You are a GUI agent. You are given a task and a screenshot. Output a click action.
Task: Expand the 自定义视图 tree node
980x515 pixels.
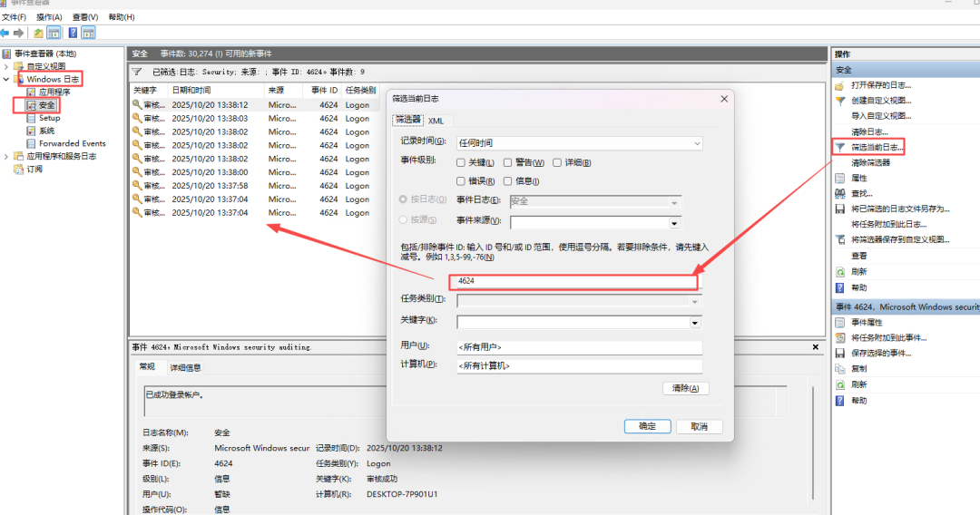pyautogui.click(x=6, y=66)
